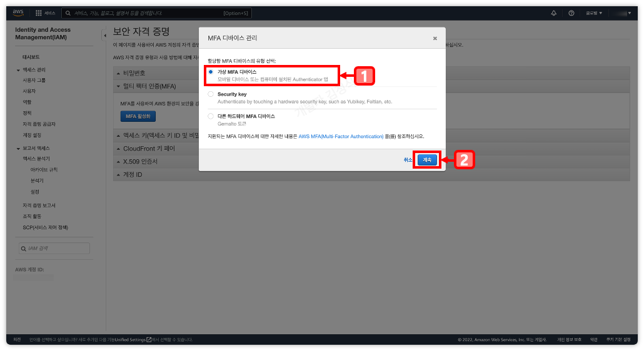644x351 pixels.
Task: Open the notifications bell icon
Action: coord(553,13)
